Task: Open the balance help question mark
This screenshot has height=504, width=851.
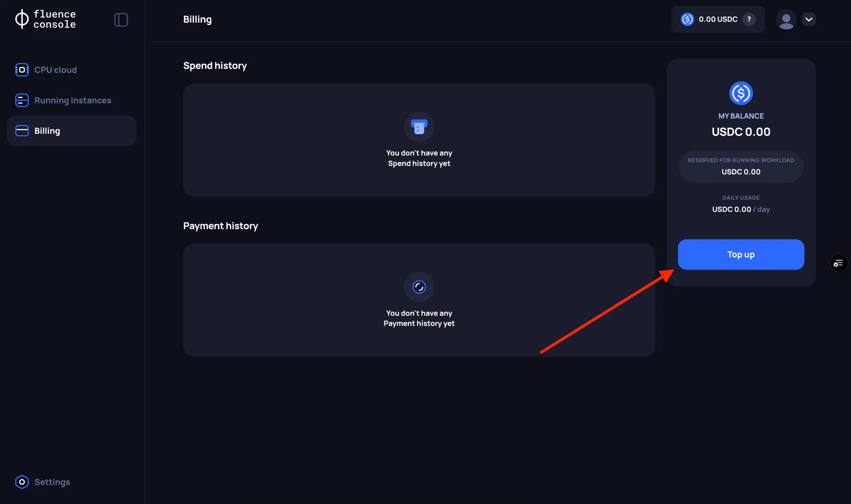Action: pos(749,19)
